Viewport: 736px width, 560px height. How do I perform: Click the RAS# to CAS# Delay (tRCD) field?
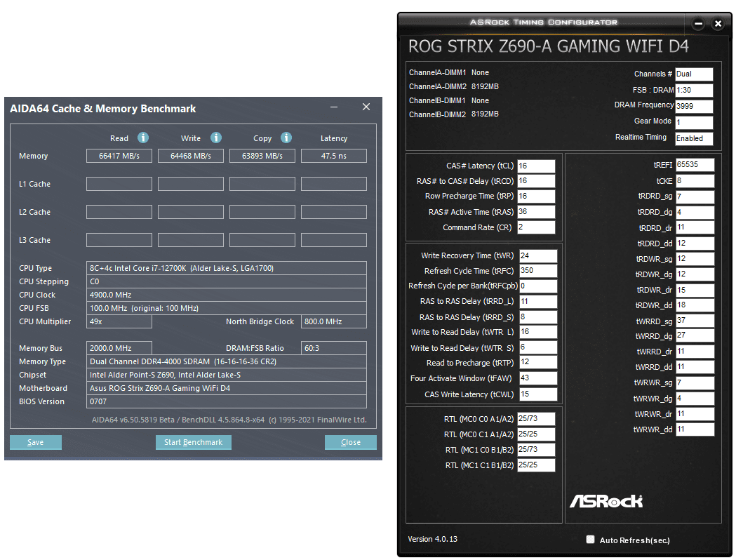pos(536,181)
